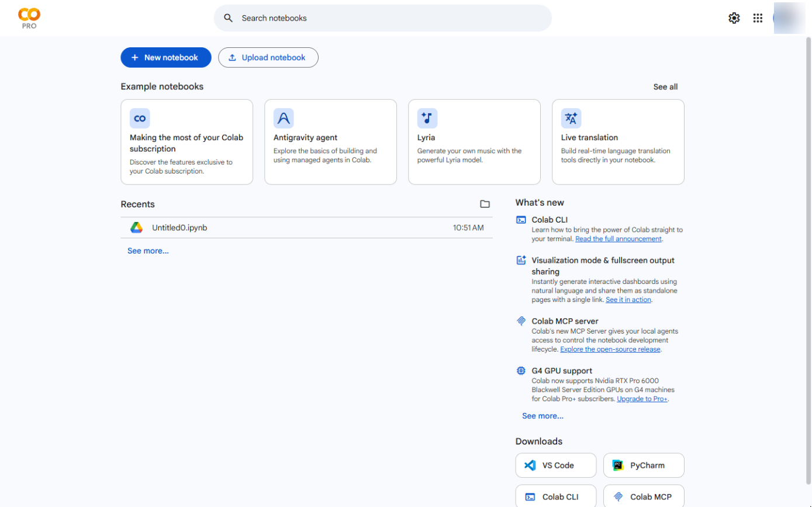
Task: Click See all example notebooks
Action: pyautogui.click(x=665, y=87)
